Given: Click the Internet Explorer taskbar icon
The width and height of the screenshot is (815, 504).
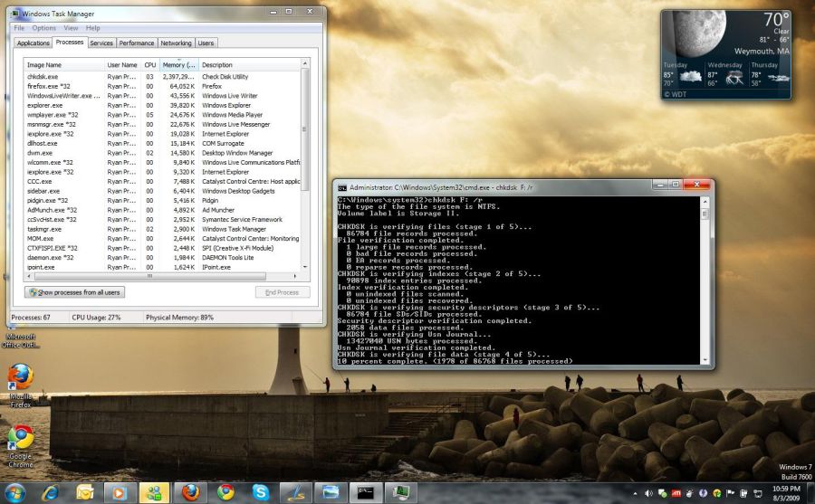Looking at the screenshot, I should (50, 492).
